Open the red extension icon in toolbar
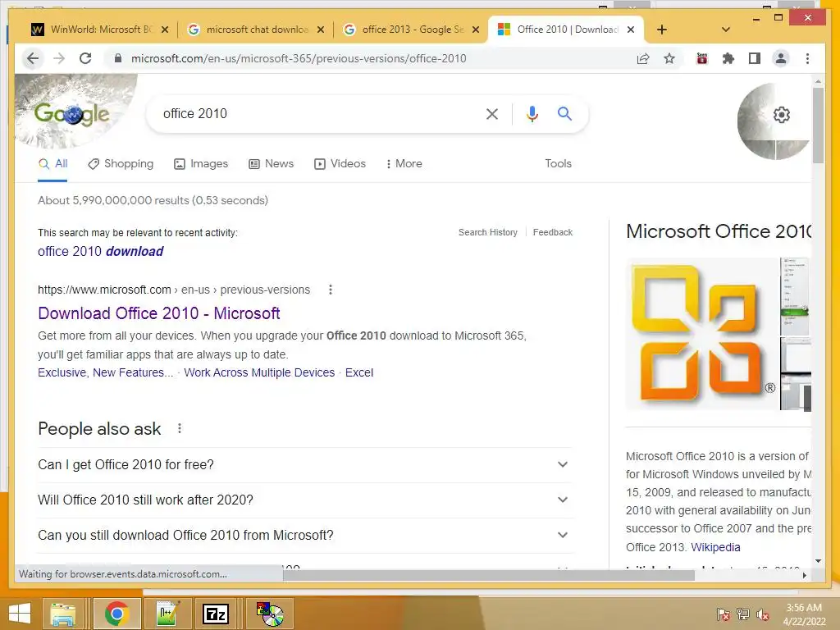This screenshot has width=840, height=630. (x=702, y=58)
